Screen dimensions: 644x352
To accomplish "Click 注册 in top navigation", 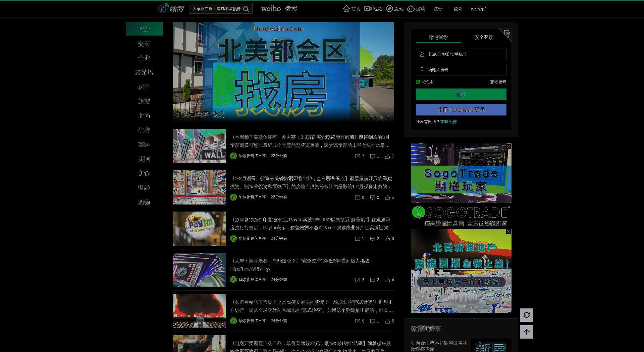I will (438, 9).
